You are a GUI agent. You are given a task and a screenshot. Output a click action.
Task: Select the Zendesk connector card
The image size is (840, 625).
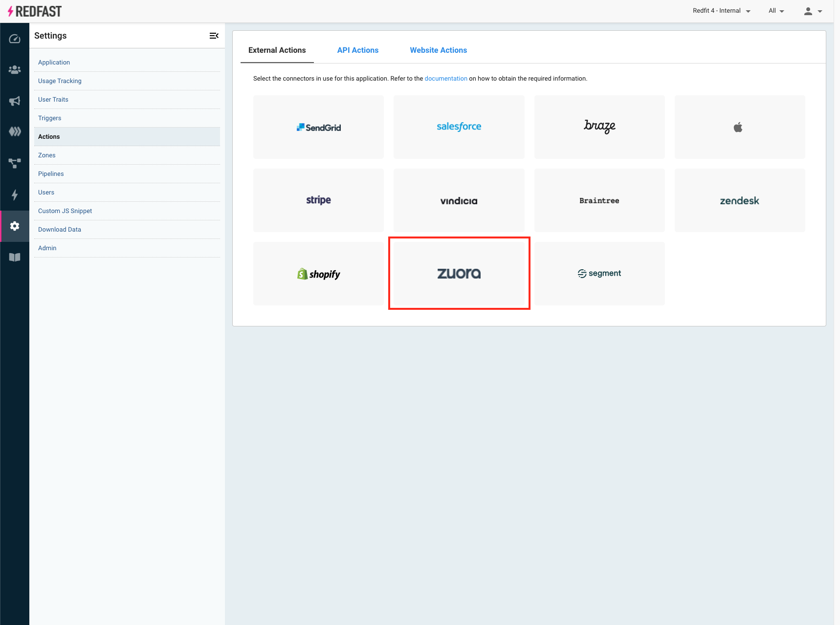click(x=740, y=200)
